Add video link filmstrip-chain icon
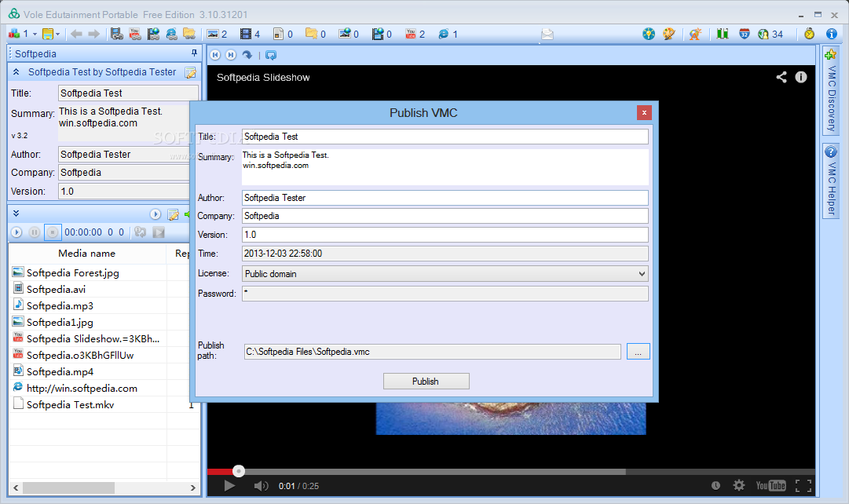Screen dimensions: 849x504 pyautogui.click(x=117, y=34)
